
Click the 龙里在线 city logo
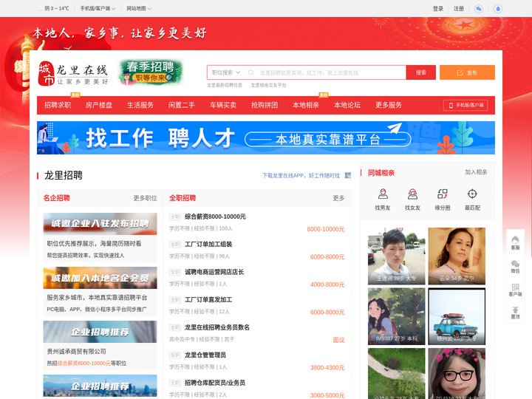(x=73, y=73)
